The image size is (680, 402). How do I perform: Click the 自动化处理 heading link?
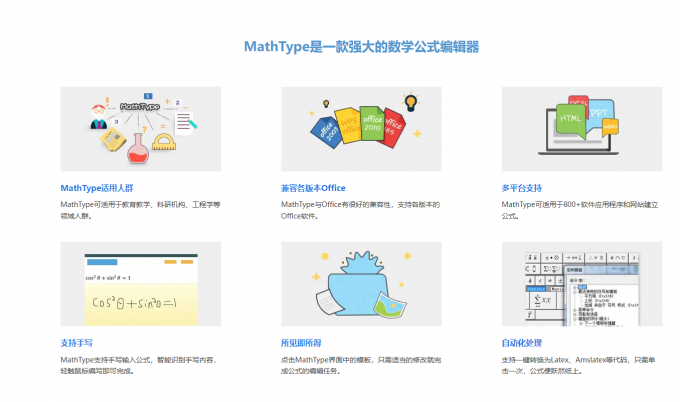[522, 343]
